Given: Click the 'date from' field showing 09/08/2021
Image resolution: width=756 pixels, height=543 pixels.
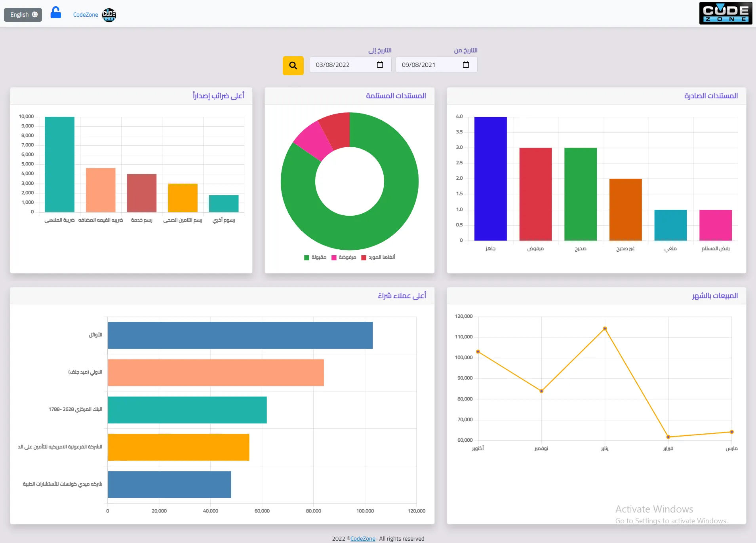Looking at the screenshot, I should [x=428, y=65].
